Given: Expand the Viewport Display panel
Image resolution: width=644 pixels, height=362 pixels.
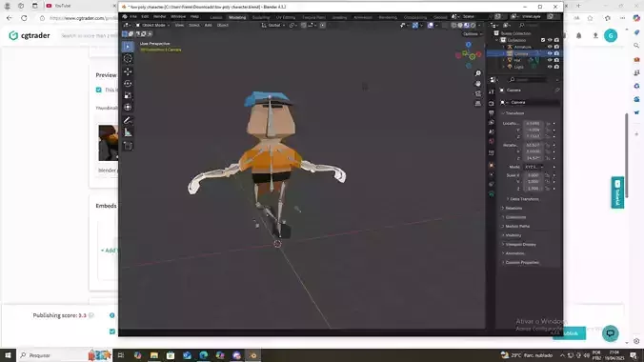Looking at the screenshot, I should [519, 244].
